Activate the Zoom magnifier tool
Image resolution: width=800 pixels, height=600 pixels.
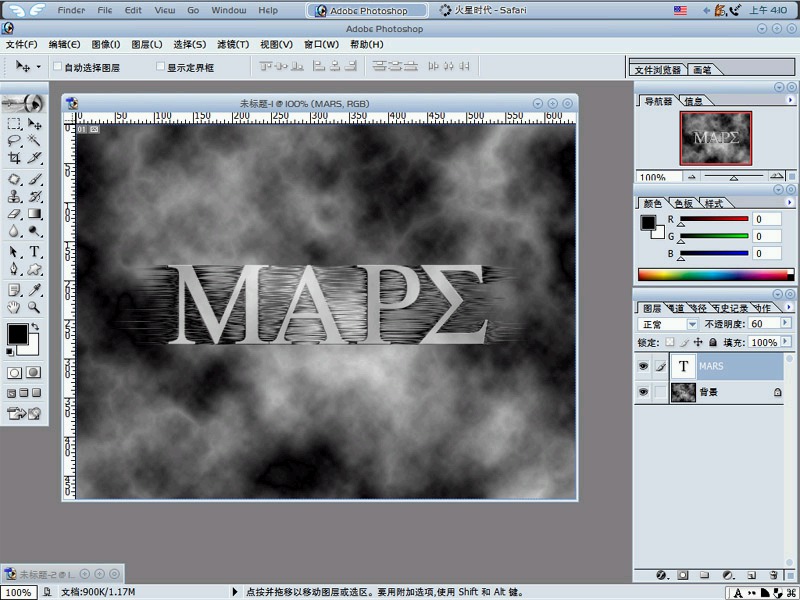point(35,306)
